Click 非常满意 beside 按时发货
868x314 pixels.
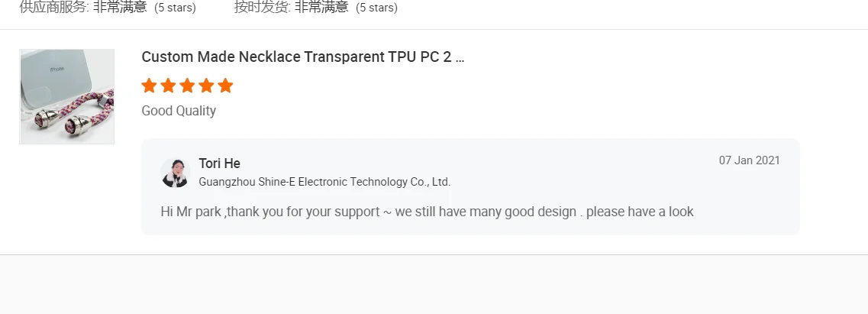tap(321, 8)
